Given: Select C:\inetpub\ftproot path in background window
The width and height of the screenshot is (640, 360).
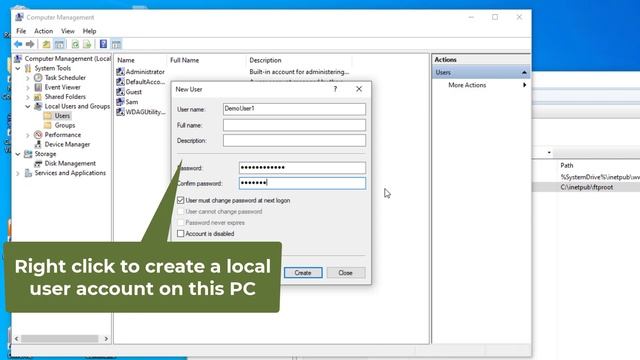Looking at the screenshot, I should [587, 187].
